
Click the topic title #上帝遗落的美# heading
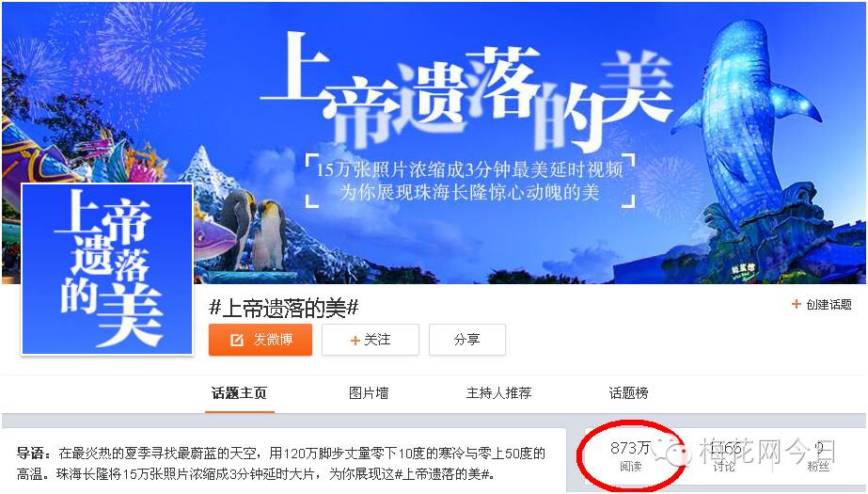284,308
